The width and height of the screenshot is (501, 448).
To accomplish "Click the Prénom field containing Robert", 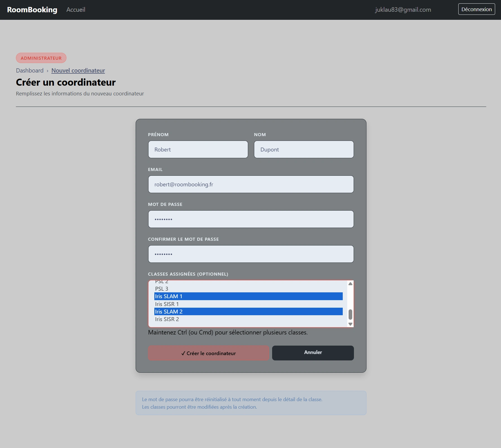I will pyautogui.click(x=198, y=149).
